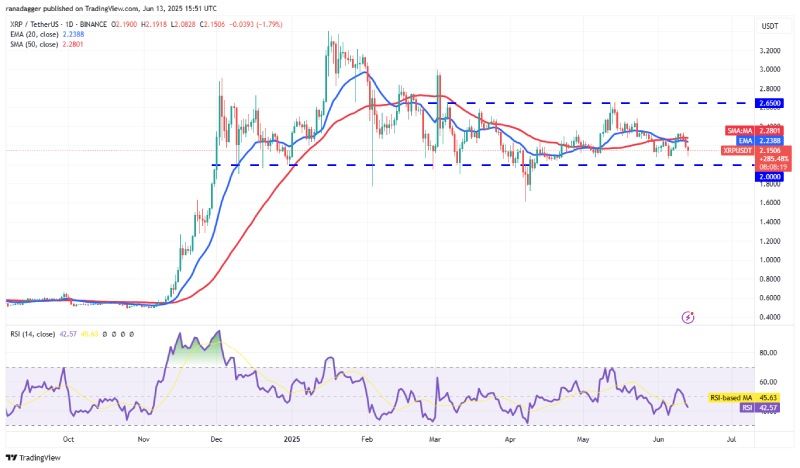Click the purple lightning bolt icon
Image resolution: width=800 pixels, height=468 pixels.
point(688,317)
